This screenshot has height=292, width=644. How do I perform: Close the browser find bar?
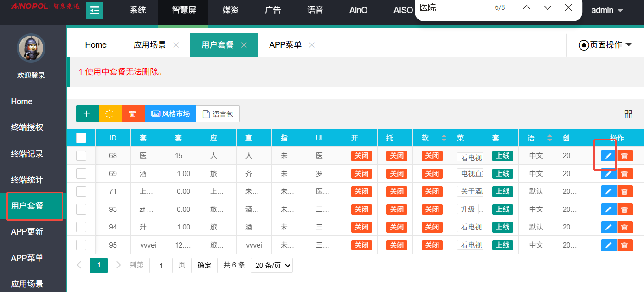click(568, 8)
